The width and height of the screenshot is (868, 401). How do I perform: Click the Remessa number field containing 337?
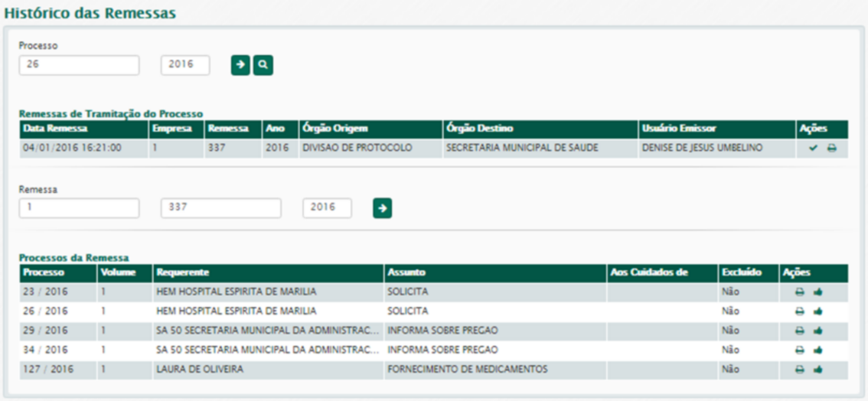220,207
